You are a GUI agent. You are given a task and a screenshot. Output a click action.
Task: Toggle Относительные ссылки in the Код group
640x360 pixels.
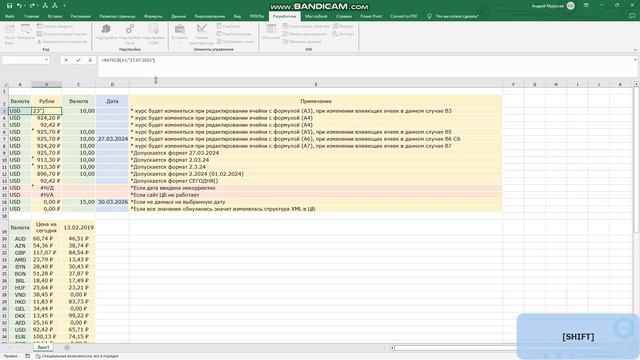click(62, 34)
